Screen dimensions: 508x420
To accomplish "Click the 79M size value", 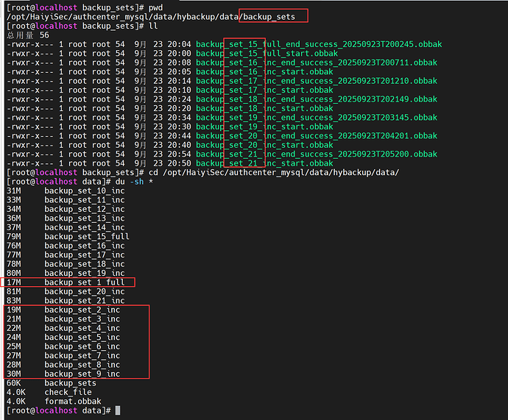I will tap(13, 237).
